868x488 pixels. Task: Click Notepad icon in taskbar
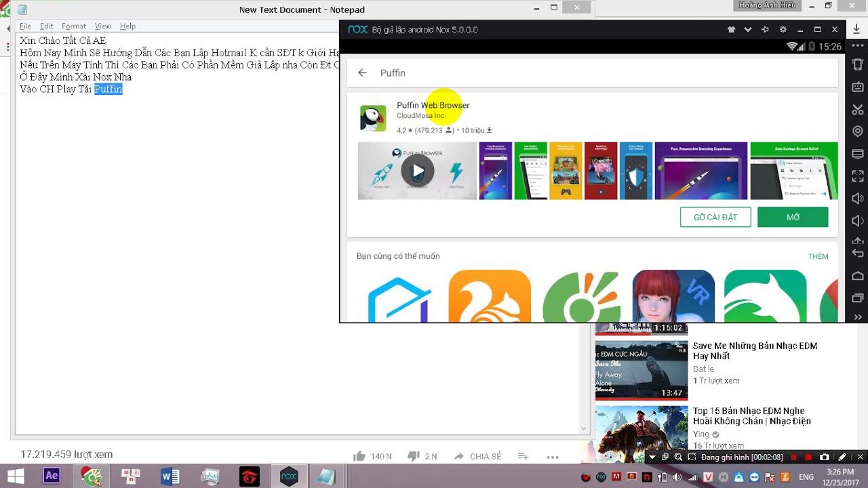coord(327,476)
